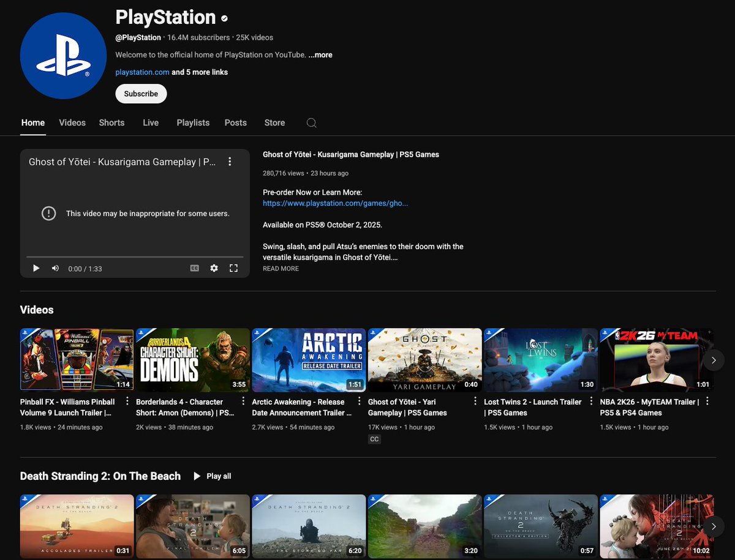
Task: Click the content warning exclamation icon
Action: (48, 214)
